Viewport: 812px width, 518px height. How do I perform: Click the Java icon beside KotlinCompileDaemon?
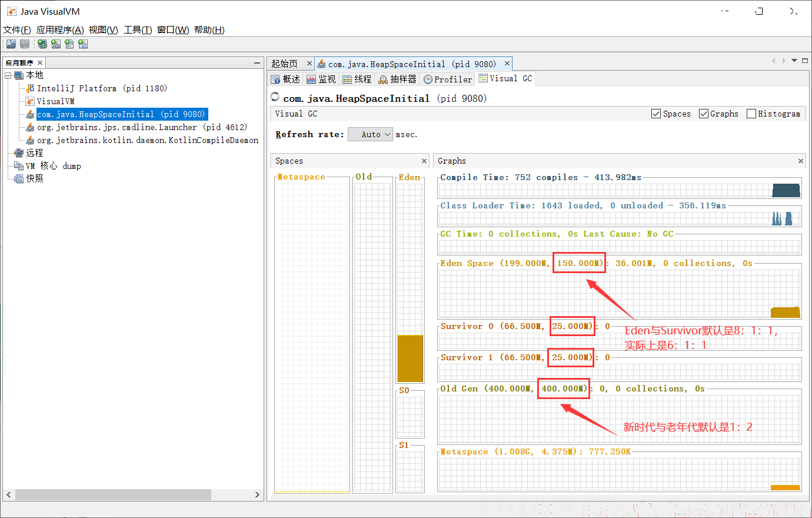30,140
